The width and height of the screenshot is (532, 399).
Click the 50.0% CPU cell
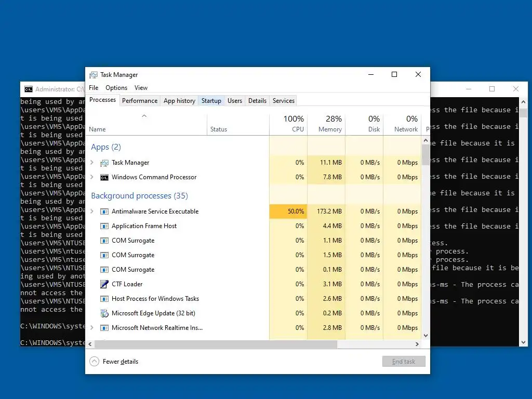pyautogui.click(x=288, y=211)
